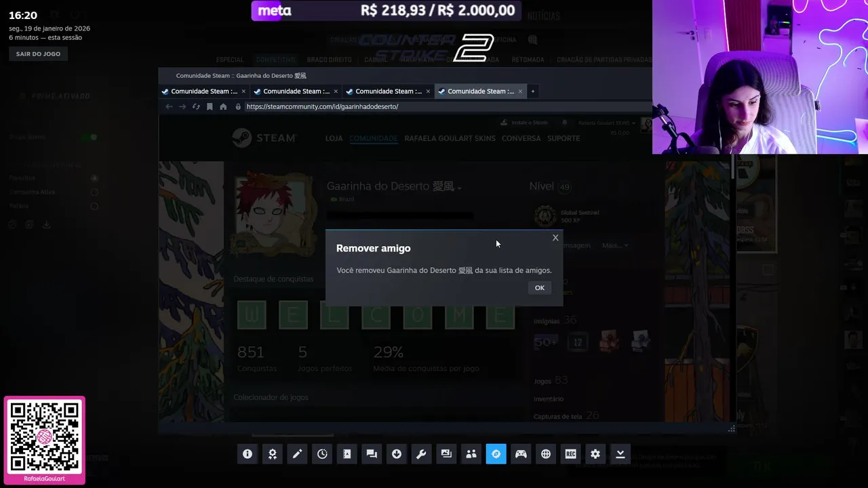This screenshot has width=868, height=488.
Task: Open the notes pencil icon
Action: [x=297, y=454]
